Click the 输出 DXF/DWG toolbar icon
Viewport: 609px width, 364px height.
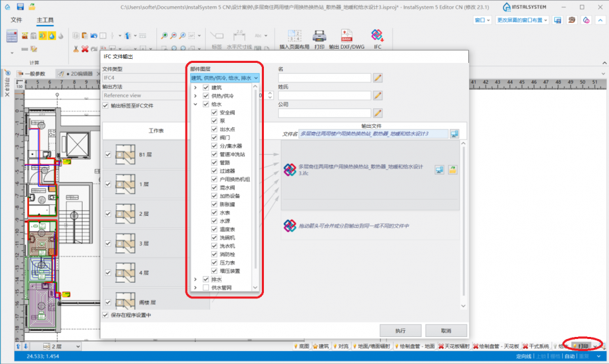point(346,36)
